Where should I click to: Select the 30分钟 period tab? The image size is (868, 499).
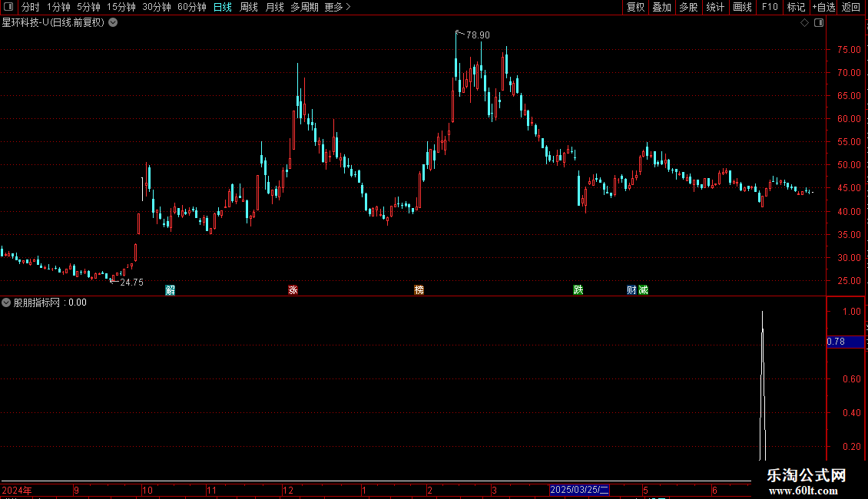point(156,7)
